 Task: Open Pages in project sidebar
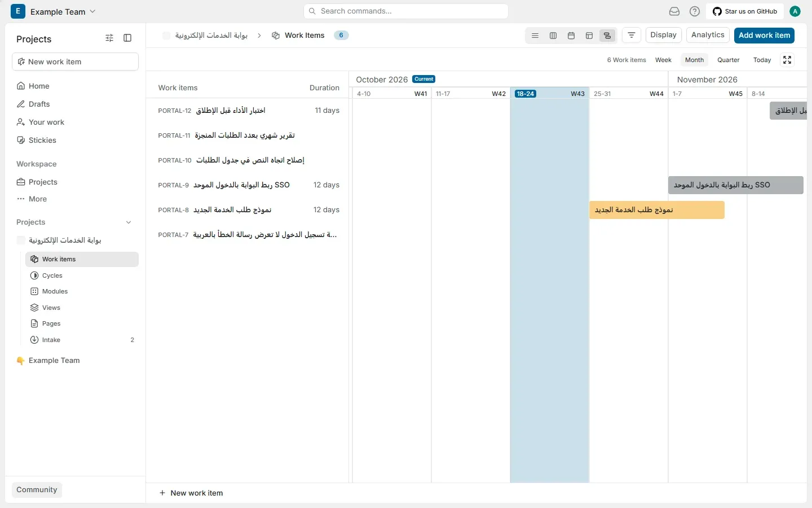click(82, 323)
